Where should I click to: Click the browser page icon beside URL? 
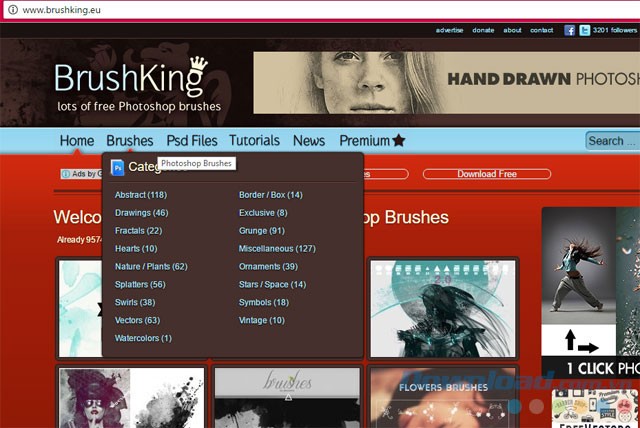(x=11, y=9)
